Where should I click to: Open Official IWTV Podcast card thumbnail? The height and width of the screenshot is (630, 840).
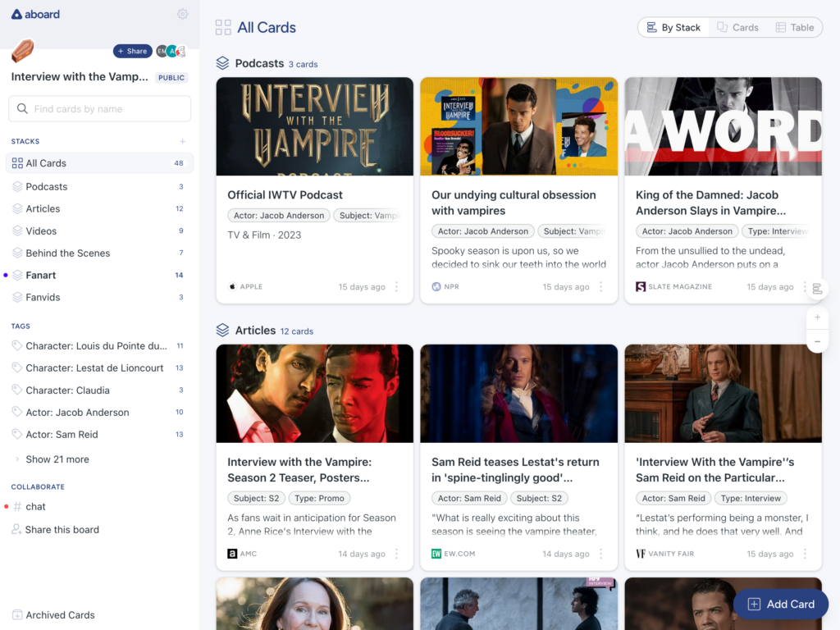(x=314, y=126)
